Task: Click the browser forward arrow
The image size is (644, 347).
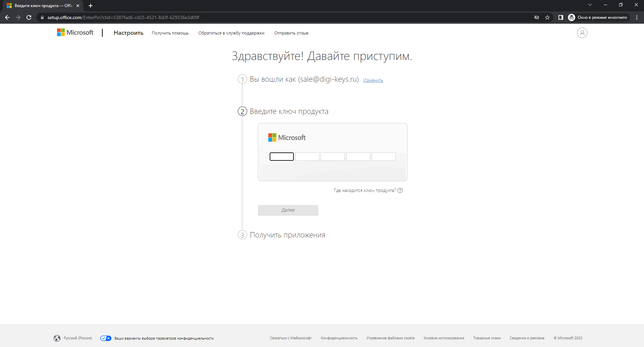Action: (18, 17)
